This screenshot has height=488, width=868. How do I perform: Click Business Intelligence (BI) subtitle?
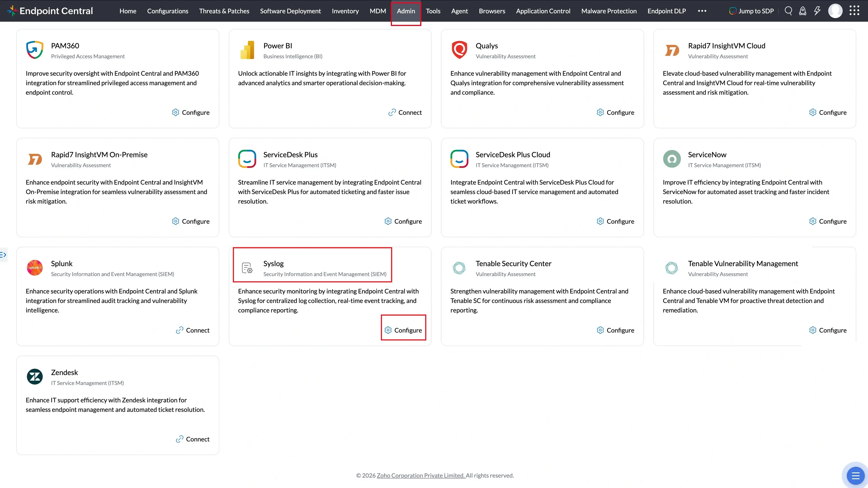pos(293,56)
